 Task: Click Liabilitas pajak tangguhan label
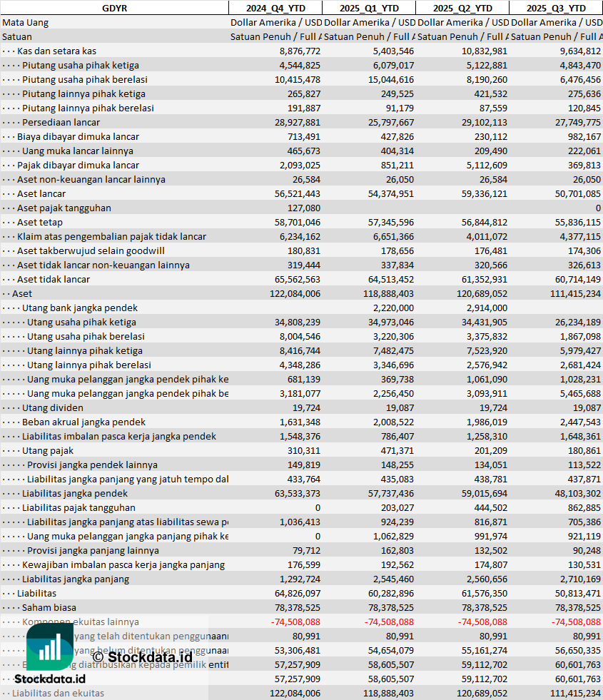click(78, 508)
